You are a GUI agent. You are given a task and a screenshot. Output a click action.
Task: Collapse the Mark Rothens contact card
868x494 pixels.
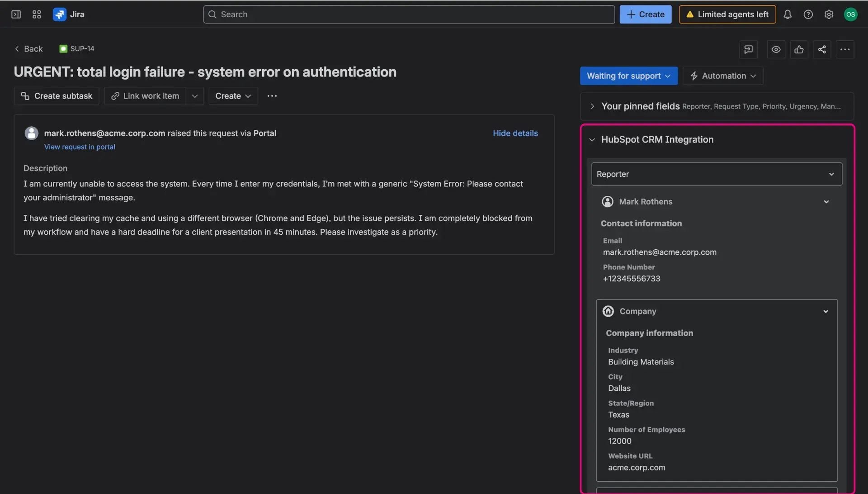click(x=826, y=201)
